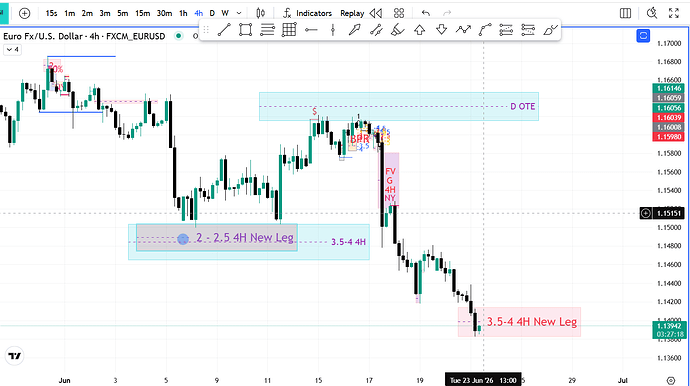690x386 pixels.
Task: Click the green market status dot
Action: click(x=179, y=36)
